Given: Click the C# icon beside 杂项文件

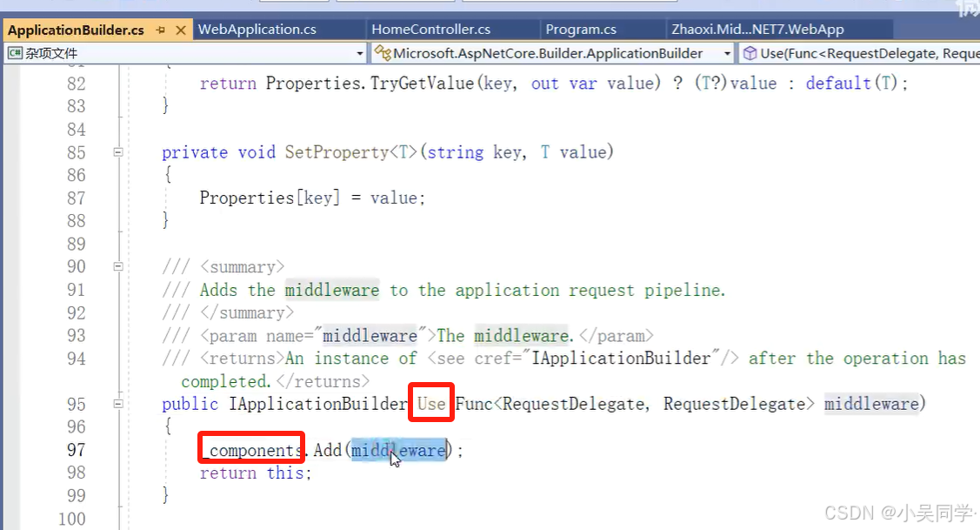Looking at the screenshot, I should (15, 53).
